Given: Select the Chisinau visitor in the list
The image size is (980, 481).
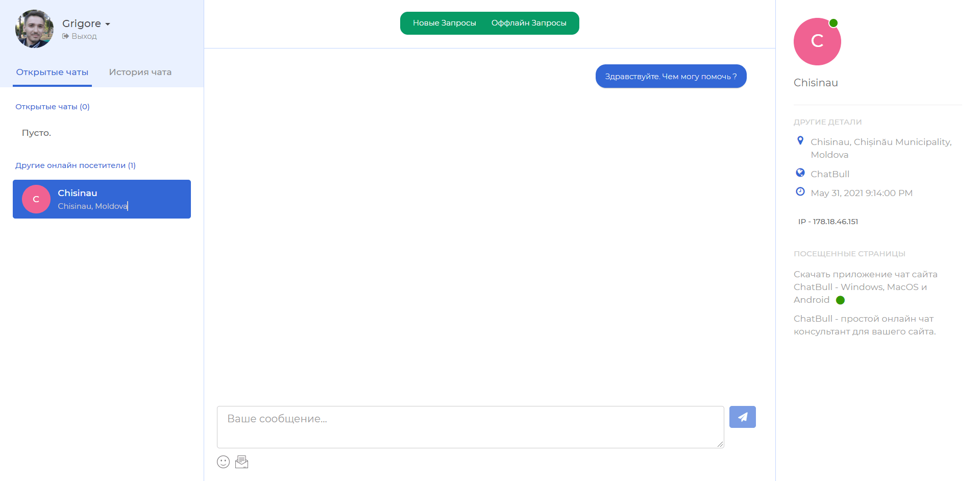Looking at the screenshot, I should pyautogui.click(x=102, y=199).
